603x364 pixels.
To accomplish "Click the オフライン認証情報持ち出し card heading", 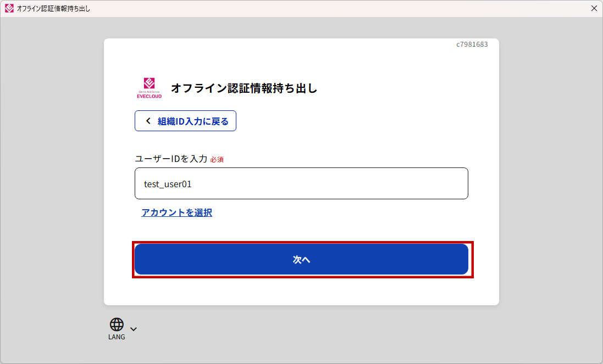I will point(244,88).
